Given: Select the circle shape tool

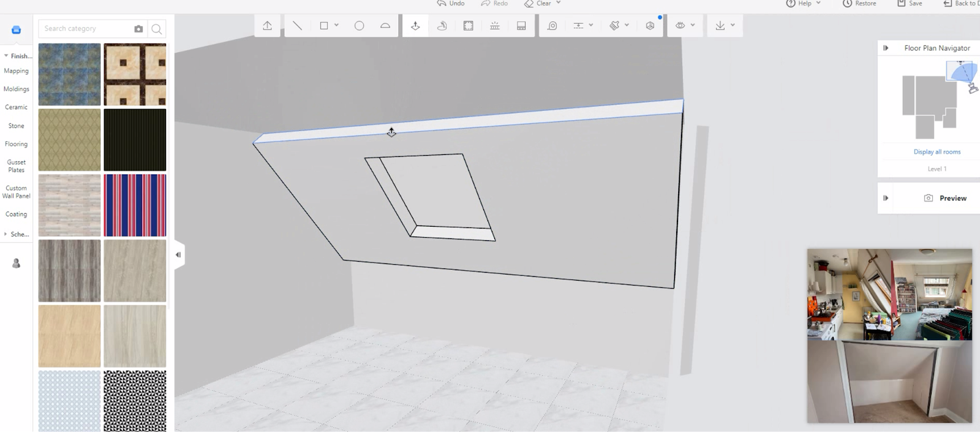Looking at the screenshot, I should coord(359,26).
